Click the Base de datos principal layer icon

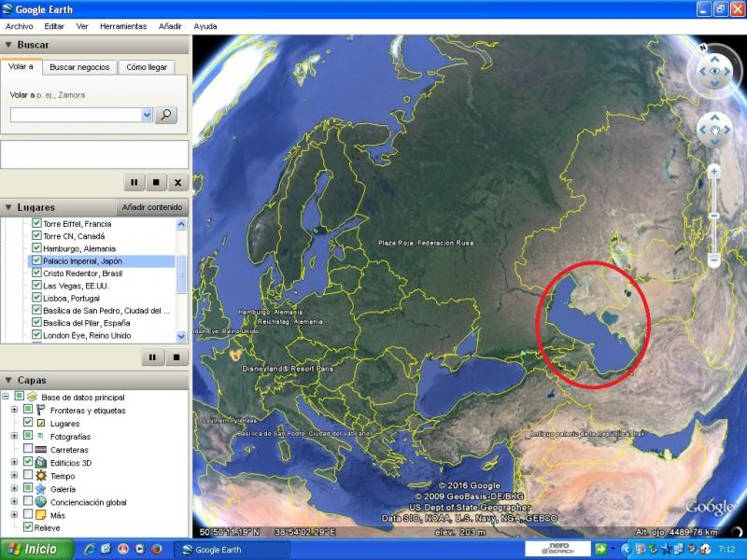click(x=32, y=397)
